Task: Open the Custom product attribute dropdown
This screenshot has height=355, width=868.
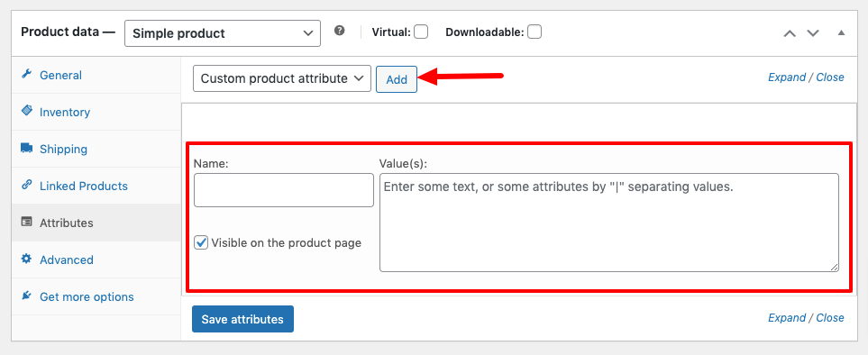Action: pos(282,78)
